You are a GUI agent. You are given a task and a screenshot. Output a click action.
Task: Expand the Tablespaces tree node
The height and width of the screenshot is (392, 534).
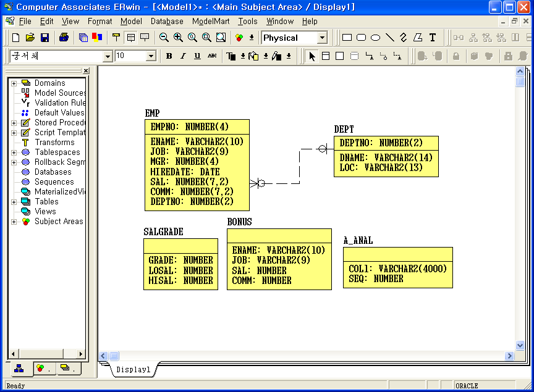[14, 152]
